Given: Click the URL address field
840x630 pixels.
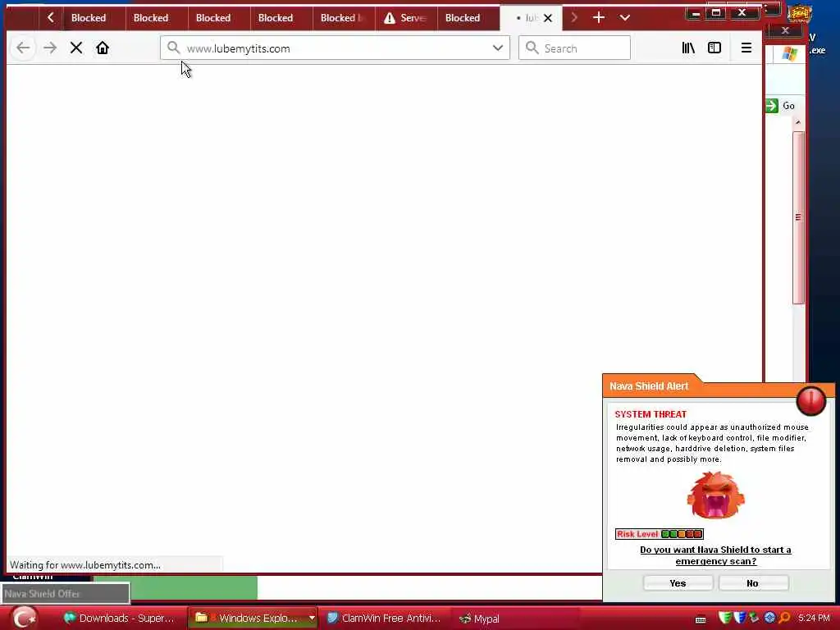Looking at the screenshot, I should pos(335,48).
